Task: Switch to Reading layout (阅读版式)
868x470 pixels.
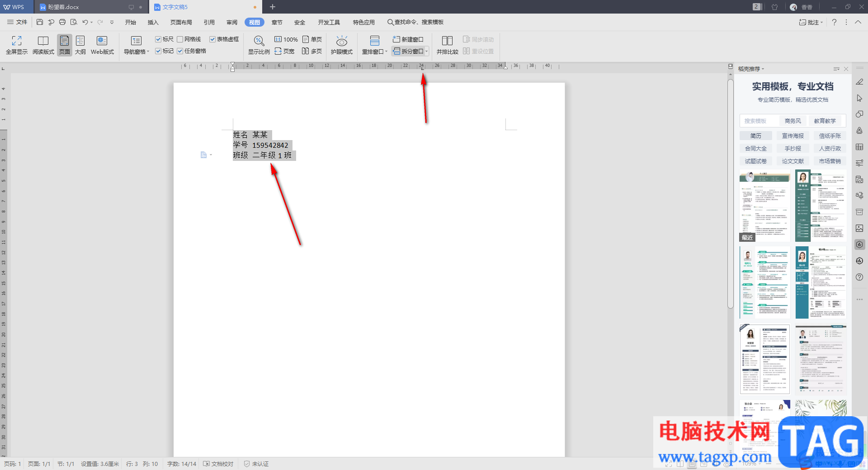Action: click(43, 45)
